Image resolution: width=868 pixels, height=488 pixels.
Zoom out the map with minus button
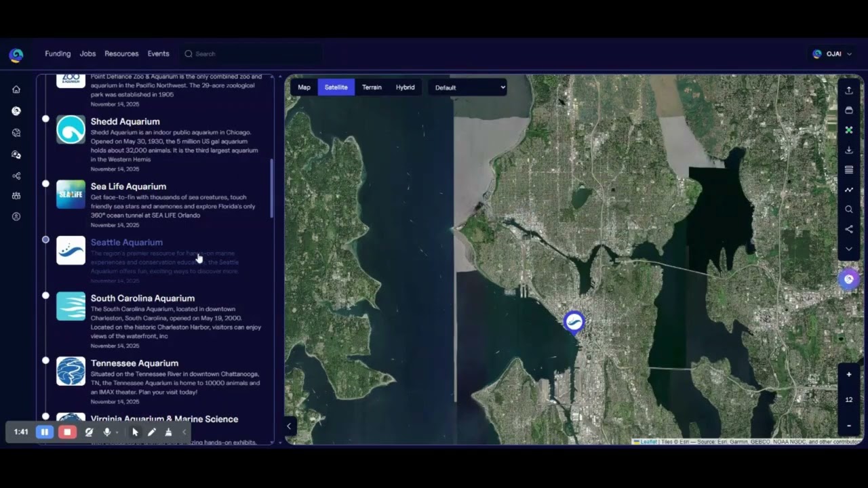848,426
